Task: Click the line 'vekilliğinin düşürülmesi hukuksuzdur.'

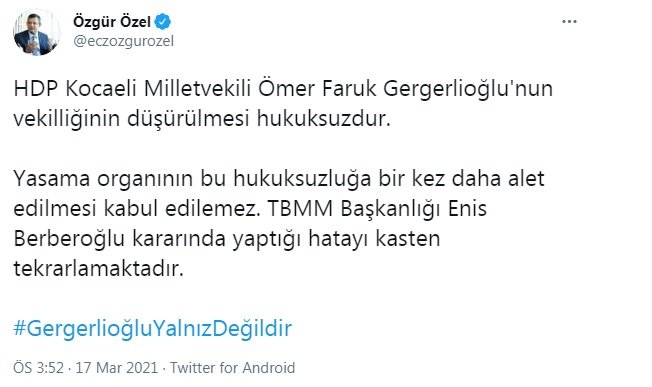Action: (202, 119)
